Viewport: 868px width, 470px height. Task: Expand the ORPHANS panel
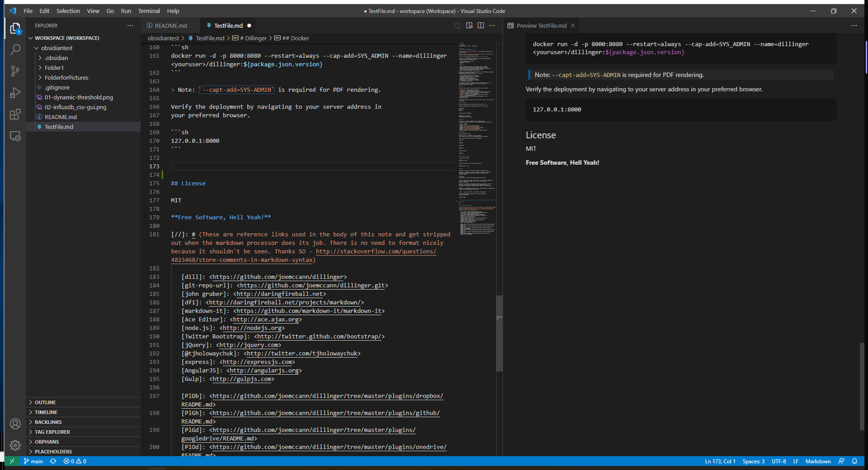(83, 442)
